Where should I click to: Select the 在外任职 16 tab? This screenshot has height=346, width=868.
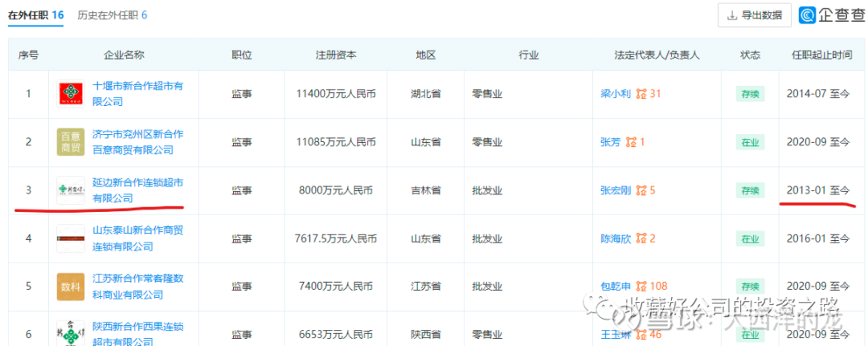[x=36, y=15]
